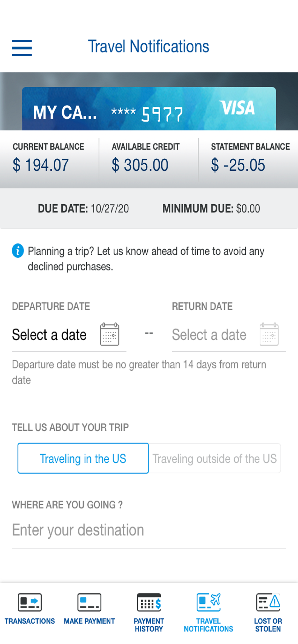Viewport: 298px width, 644px height.
Task: Select Traveling outside of the US option
Action: 215,458
